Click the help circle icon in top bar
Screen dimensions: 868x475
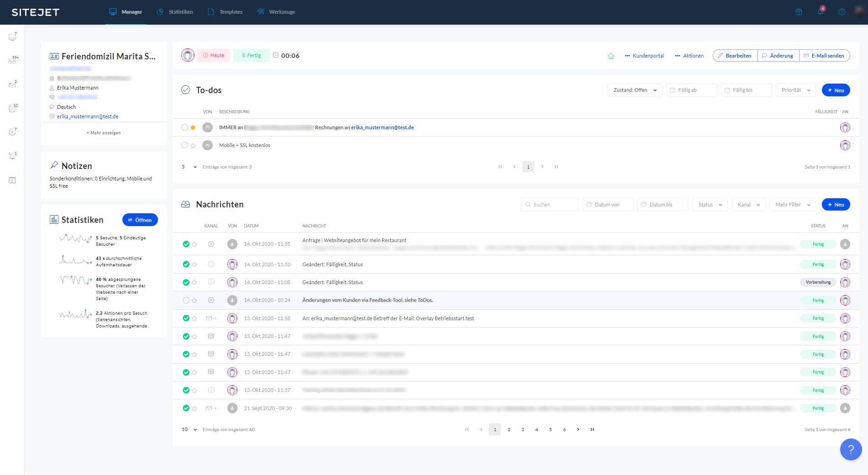tap(842, 12)
